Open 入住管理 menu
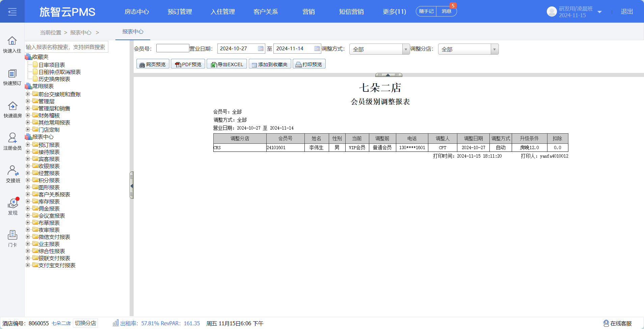This screenshot has width=644, height=329. (x=223, y=11)
